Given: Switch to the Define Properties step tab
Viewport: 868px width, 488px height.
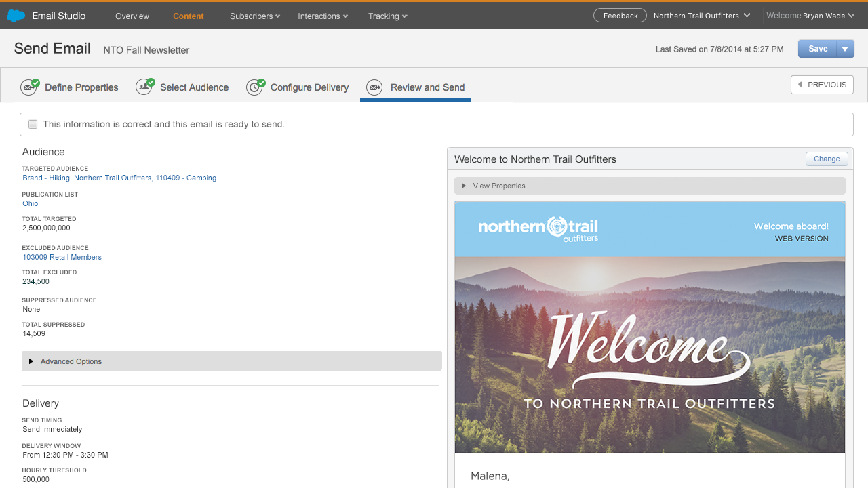Looking at the screenshot, I should click(70, 87).
